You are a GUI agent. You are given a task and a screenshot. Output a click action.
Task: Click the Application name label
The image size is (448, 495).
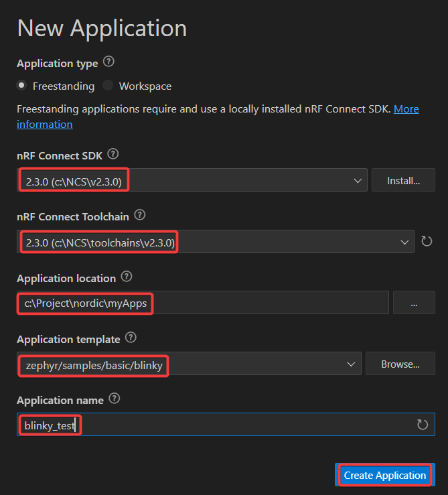(60, 401)
